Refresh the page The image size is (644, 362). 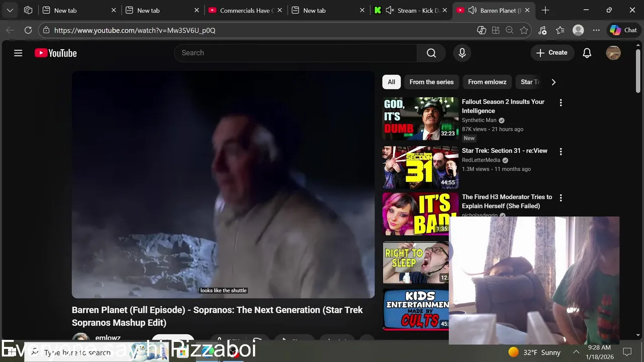[x=28, y=30]
